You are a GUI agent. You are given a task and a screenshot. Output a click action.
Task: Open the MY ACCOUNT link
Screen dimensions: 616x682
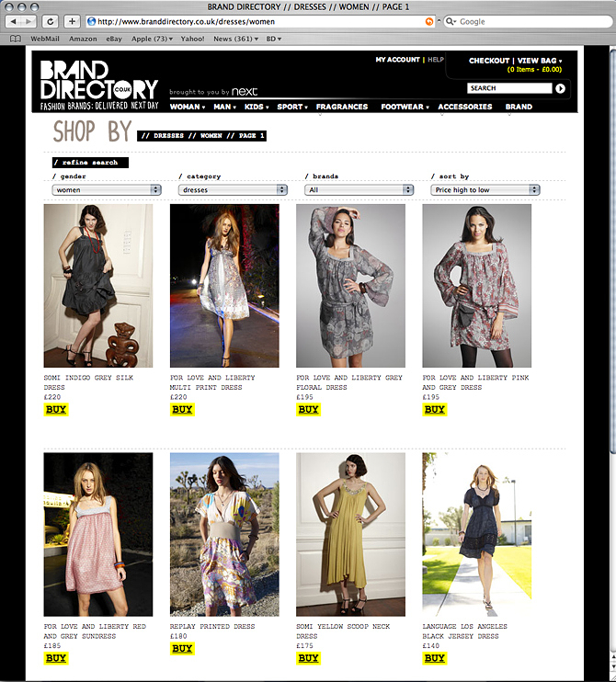click(397, 60)
